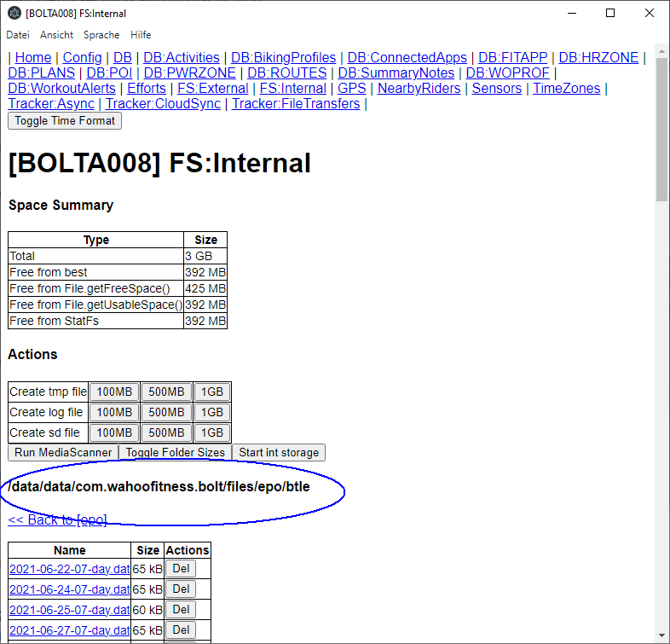Open the GPS link
The height and width of the screenshot is (644, 670).
click(352, 88)
